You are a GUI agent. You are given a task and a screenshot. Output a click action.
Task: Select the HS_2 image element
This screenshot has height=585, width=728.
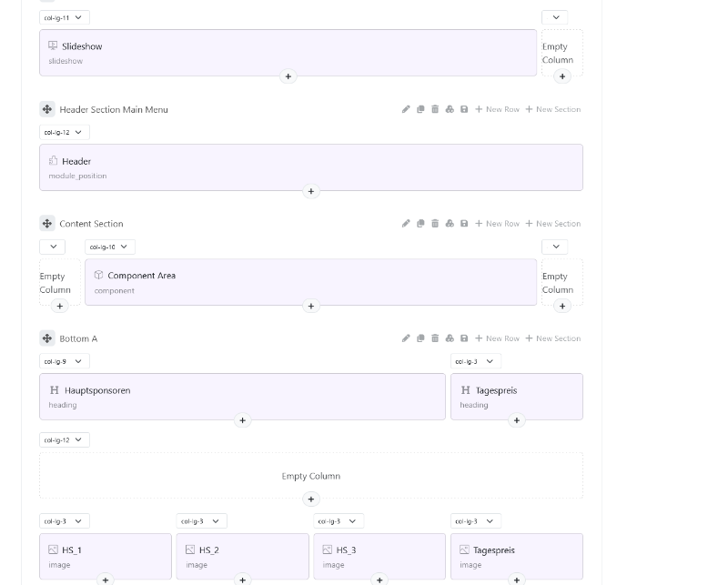242,556
